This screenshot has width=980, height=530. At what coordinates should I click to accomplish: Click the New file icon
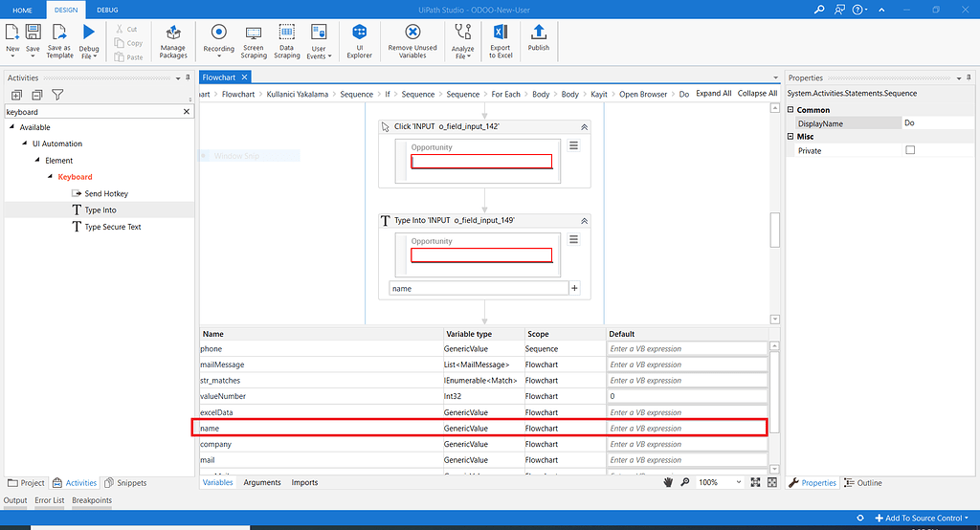[12, 33]
